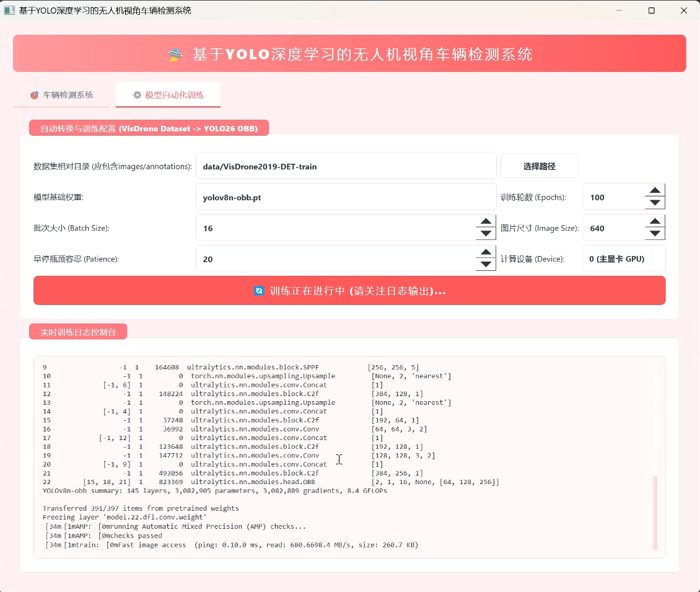Switch to the 车辆检测系统 tab

click(61, 95)
